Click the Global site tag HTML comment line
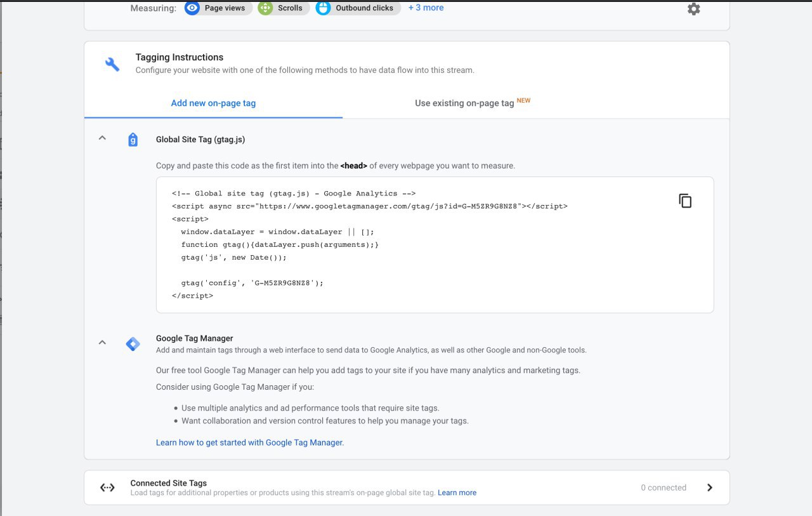Image resolution: width=812 pixels, height=516 pixels. coord(294,194)
